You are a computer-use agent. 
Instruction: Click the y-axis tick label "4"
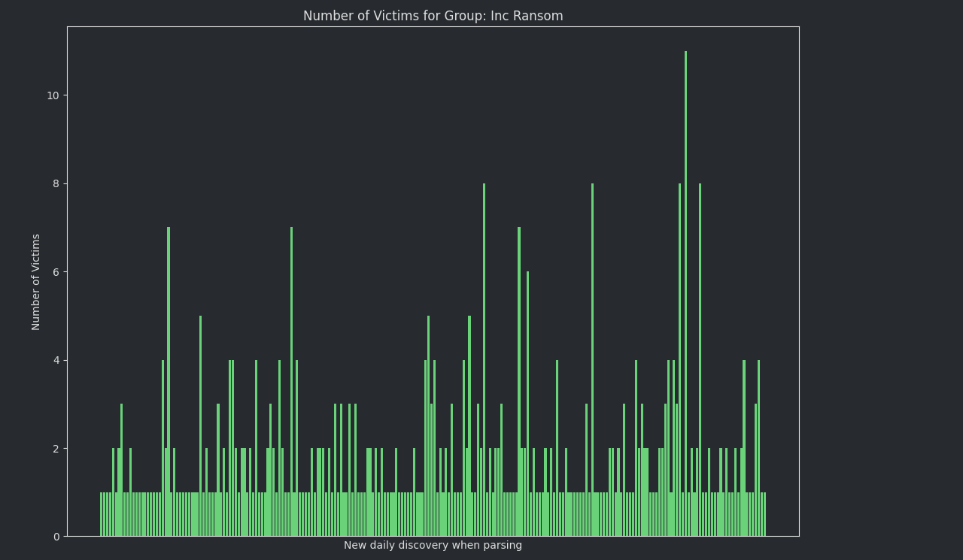tap(56, 360)
